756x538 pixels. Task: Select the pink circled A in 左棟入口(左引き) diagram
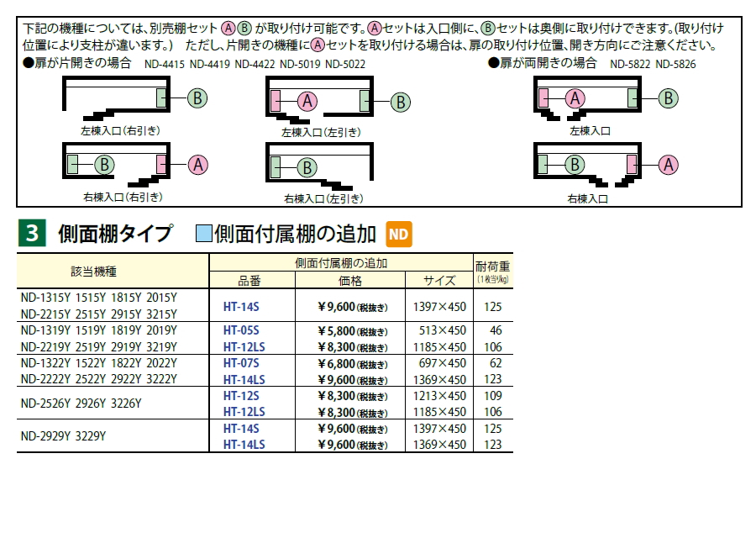pyautogui.click(x=308, y=102)
